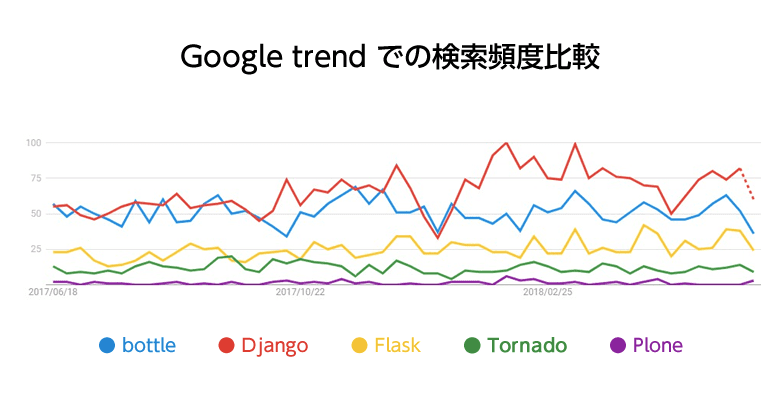The height and width of the screenshot is (400, 780).
Task: Select the Flask legend label
Action: (397, 345)
